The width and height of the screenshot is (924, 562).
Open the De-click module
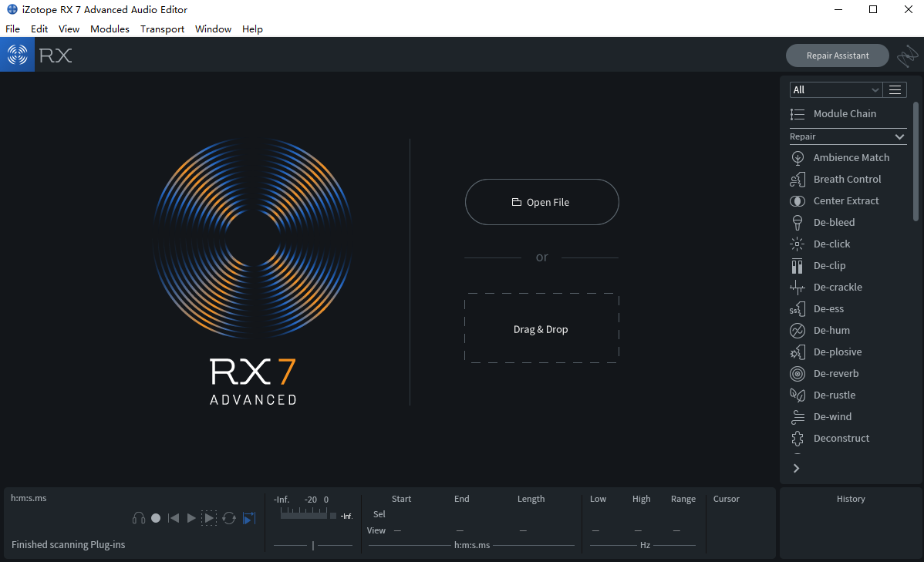point(831,244)
